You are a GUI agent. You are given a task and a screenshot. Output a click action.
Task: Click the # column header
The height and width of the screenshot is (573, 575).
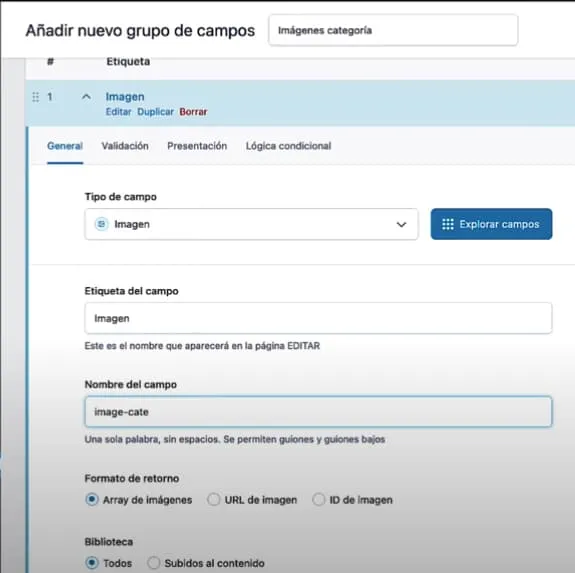coord(51,62)
